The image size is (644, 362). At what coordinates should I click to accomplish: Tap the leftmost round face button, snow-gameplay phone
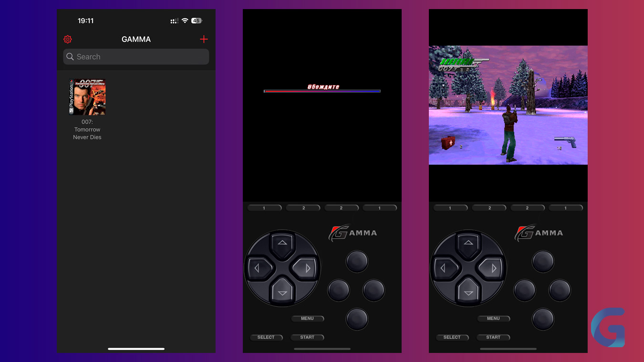(525, 290)
